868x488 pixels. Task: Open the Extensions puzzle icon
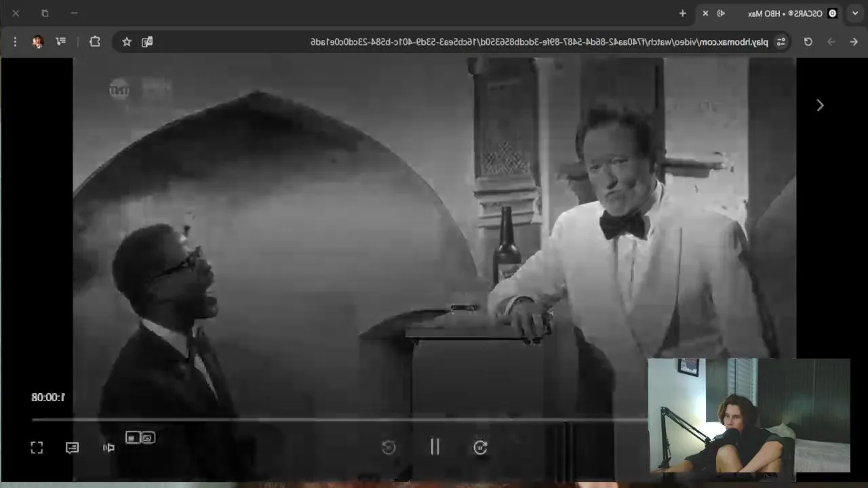tap(95, 41)
